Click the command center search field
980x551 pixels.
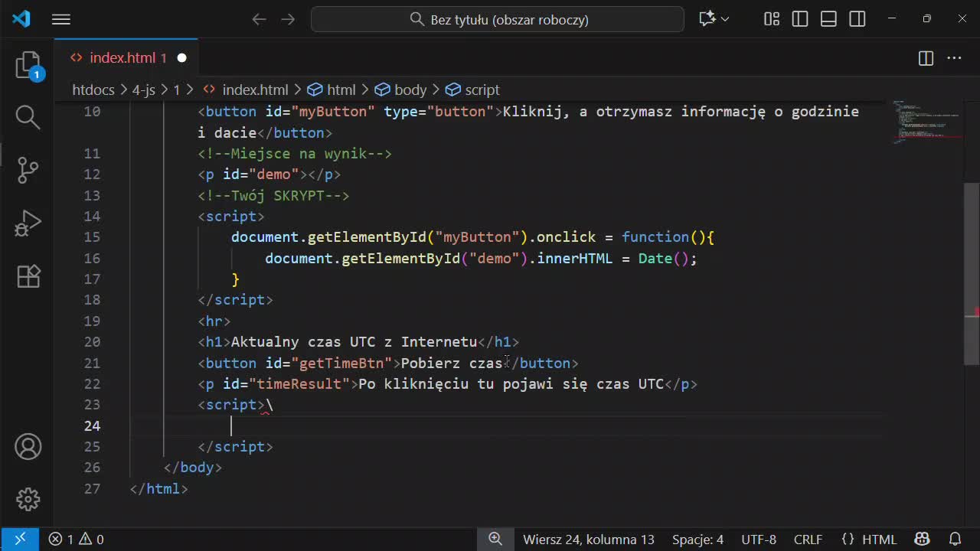pyautogui.click(x=498, y=19)
